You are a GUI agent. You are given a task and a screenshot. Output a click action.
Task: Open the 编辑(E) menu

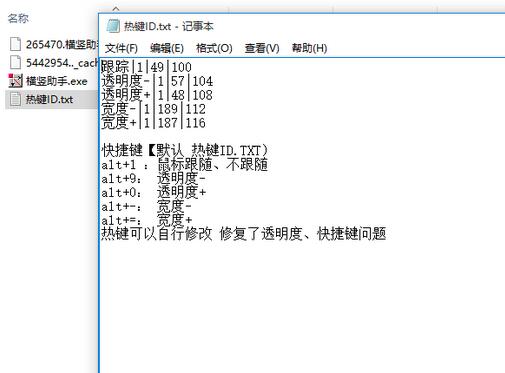click(x=167, y=48)
